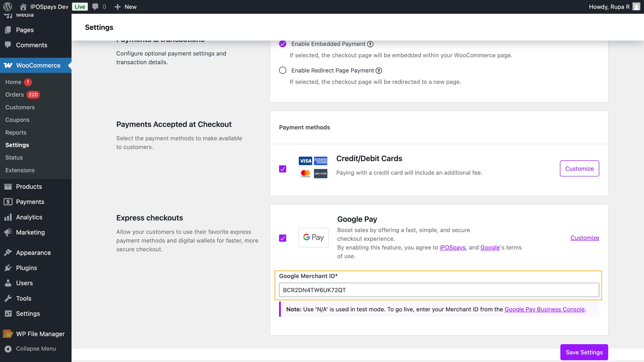This screenshot has height=362, width=644.
Task: Click Customize button for Credit/Debit Cards
Action: (579, 168)
